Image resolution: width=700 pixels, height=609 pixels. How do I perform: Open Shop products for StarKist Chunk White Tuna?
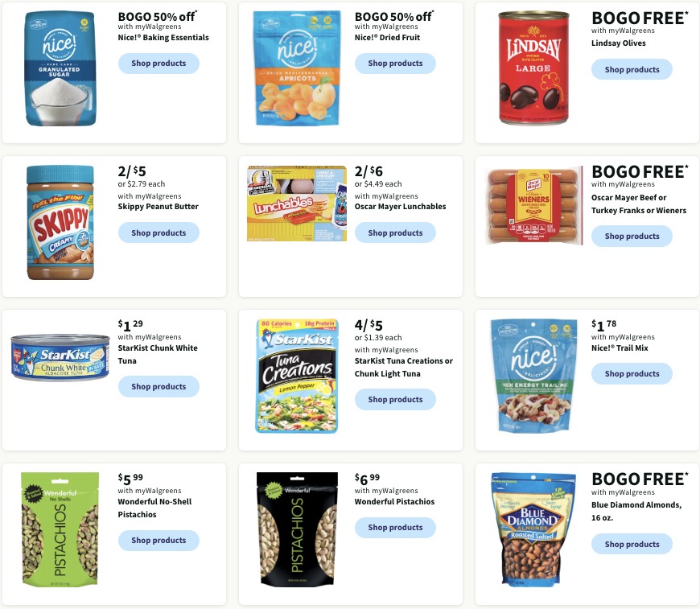[x=159, y=387]
